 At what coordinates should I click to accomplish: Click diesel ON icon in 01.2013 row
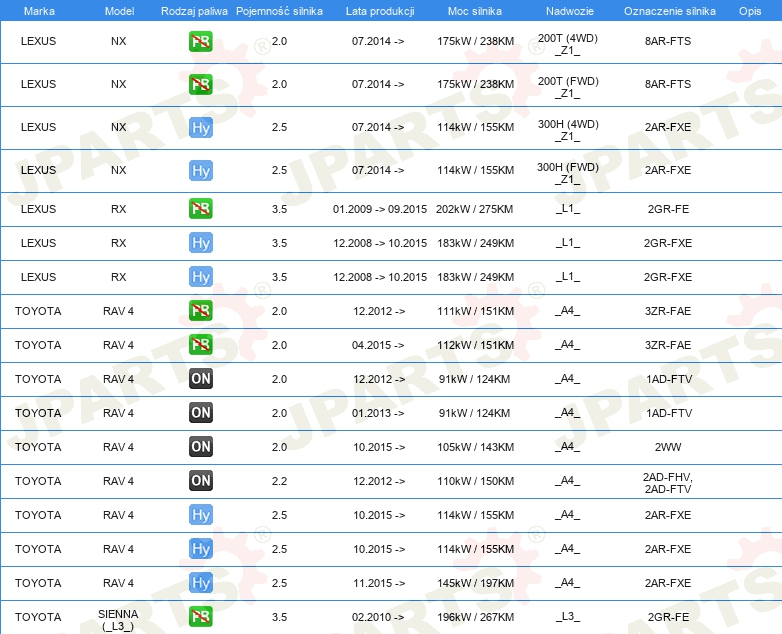pyautogui.click(x=201, y=413)
